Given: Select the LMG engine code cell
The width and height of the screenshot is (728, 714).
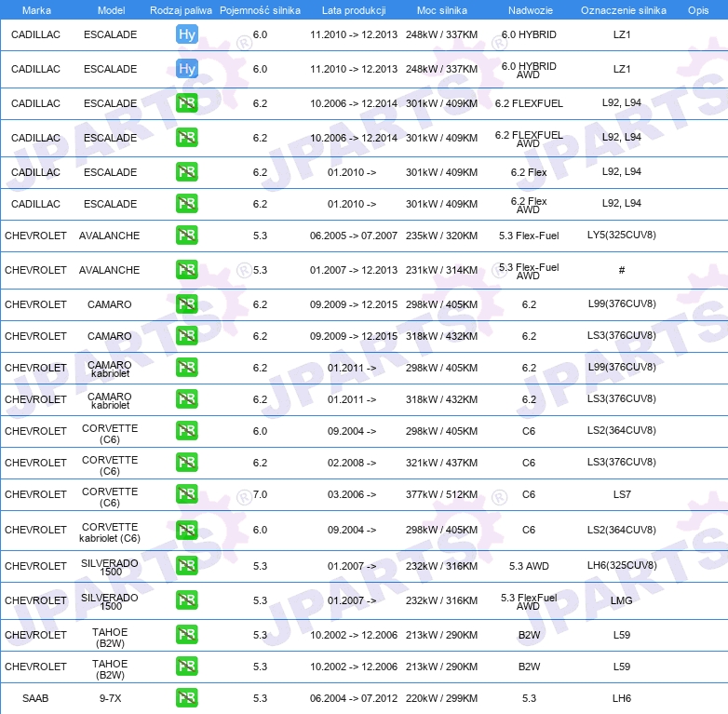Looking at the screenshot, I should click(x=621, y=600).
